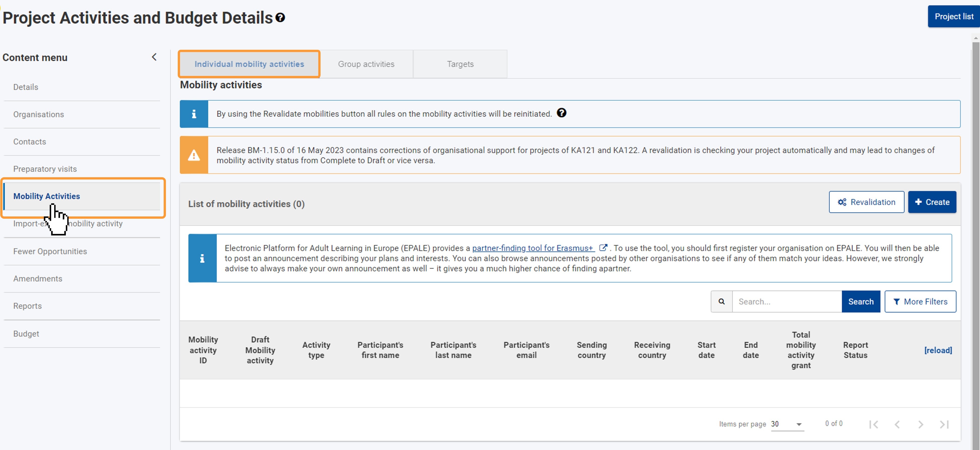Focus the Search input field

click(x=787, y=301)
